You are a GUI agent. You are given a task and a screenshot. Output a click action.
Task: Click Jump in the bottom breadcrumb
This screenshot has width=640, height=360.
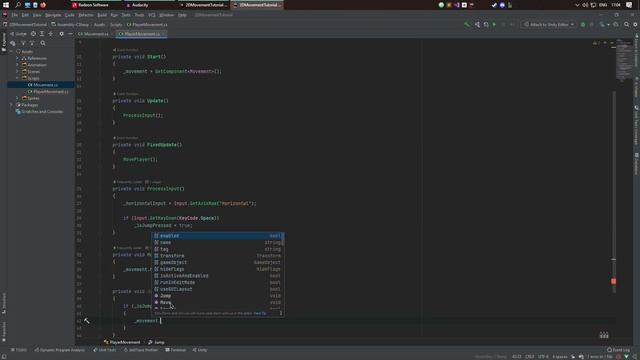[156, 342]
